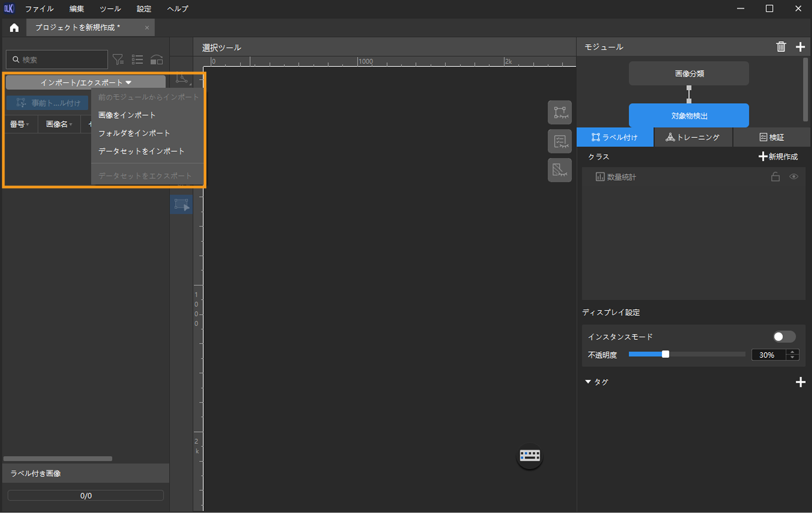Viewport: 812px width, 513px height.
Task: Click 新規作成 to create a class
Action: (778, 157)
